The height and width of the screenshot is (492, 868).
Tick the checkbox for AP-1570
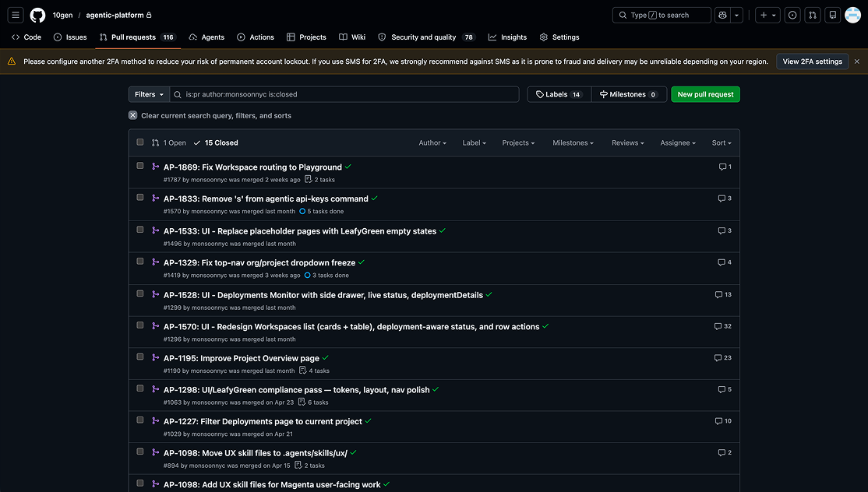pos(140,325)
